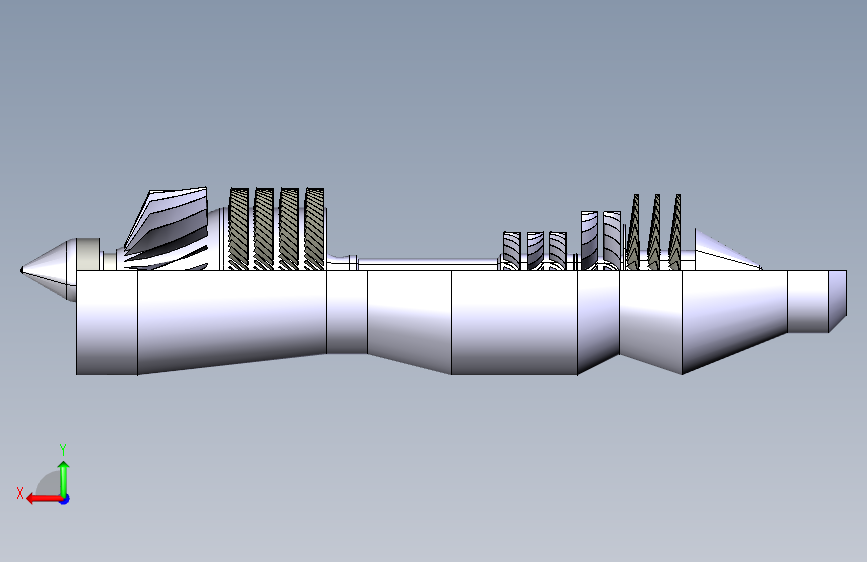Click the blue Z axis dot on triad

65,499
